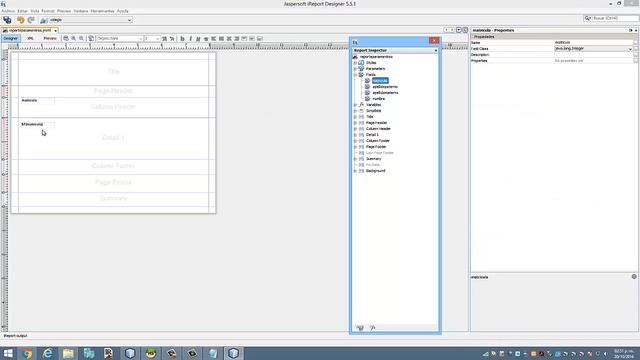Click the zoom in magnifier icon
Screen dimensions: 640x360
[x=73, y=38]
